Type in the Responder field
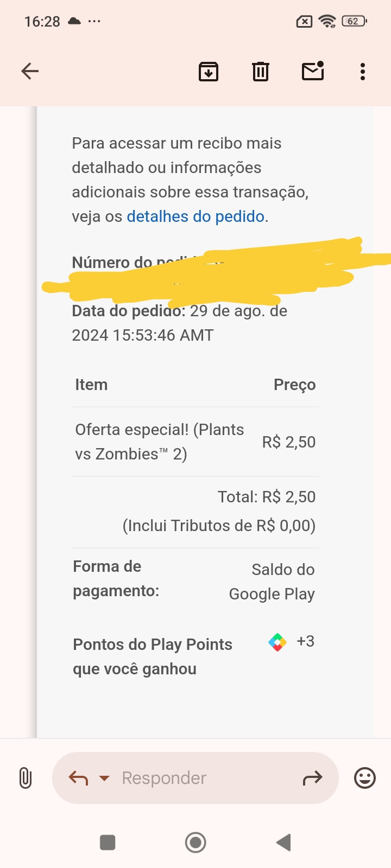This screenshot has width=391, height=868. (201, 778)
